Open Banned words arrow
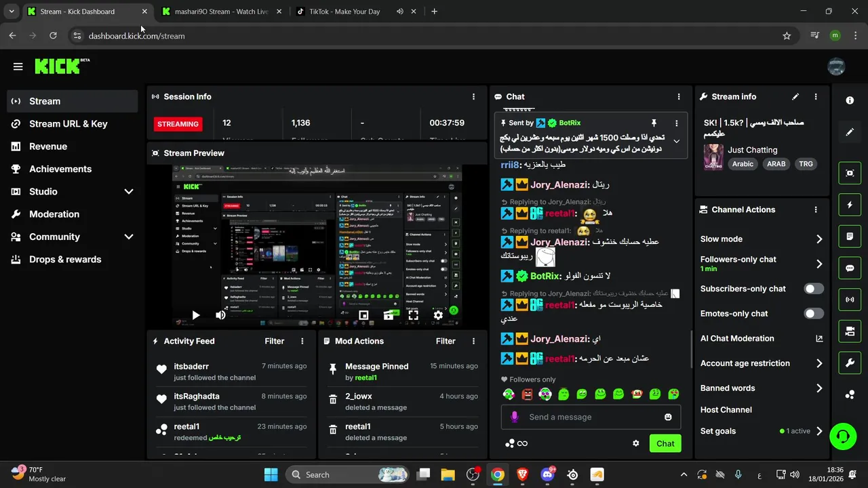Viewport: 868px width, 488px height. click(819, 388)
